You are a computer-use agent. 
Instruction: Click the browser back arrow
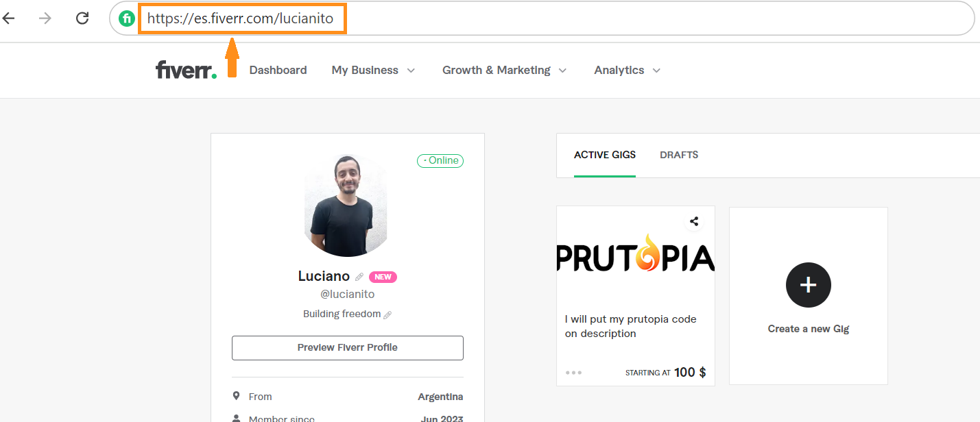click(x=8, y=18)
